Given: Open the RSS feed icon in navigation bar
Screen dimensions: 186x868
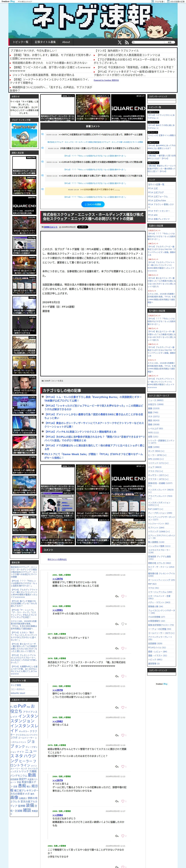Looking at the screenshot, I should pyautogui.click(x=126, y=42).
